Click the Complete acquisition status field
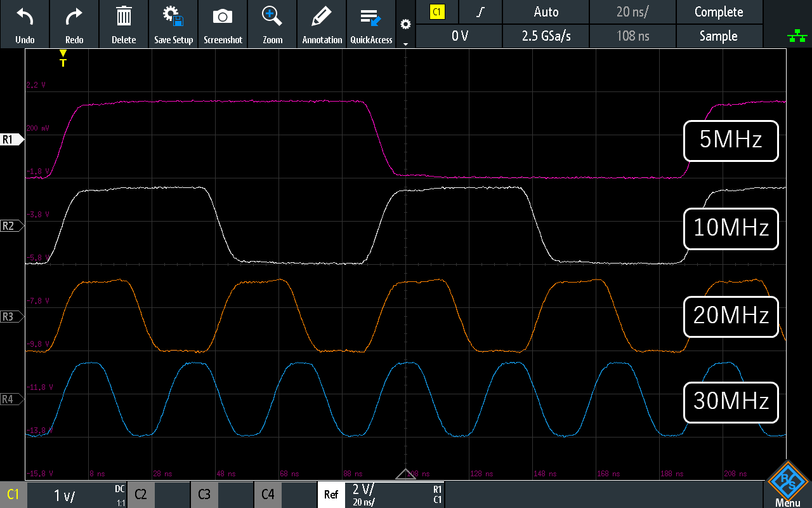 (x=719, y=12)
